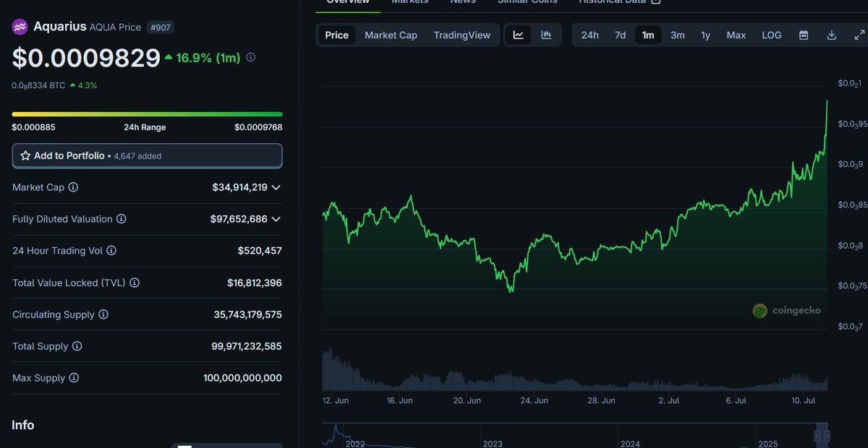Click the Circulating Supply info icon
This screenshot has width=868, height=448.
(x=103, y=314)
